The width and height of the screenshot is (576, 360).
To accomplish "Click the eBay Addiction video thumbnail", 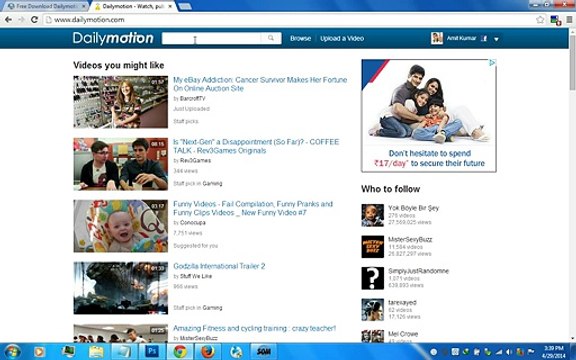I will 120,102.
